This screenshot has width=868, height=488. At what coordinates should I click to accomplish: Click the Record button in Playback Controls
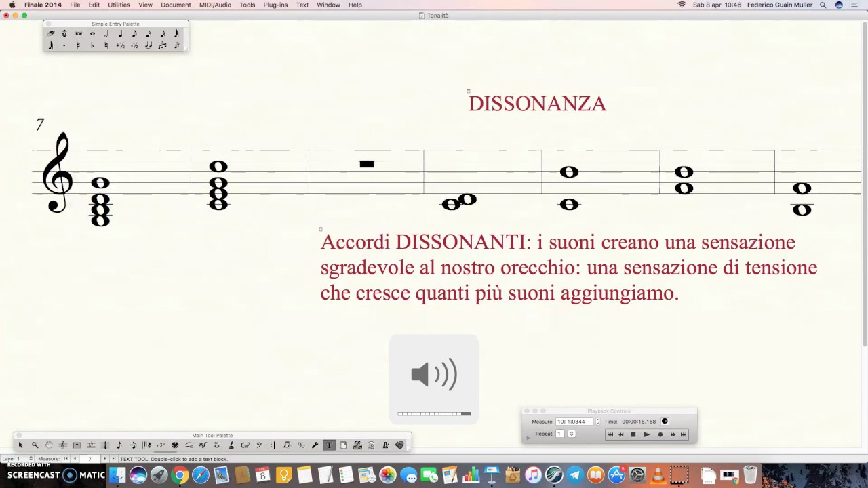click(x=660, y=434)
